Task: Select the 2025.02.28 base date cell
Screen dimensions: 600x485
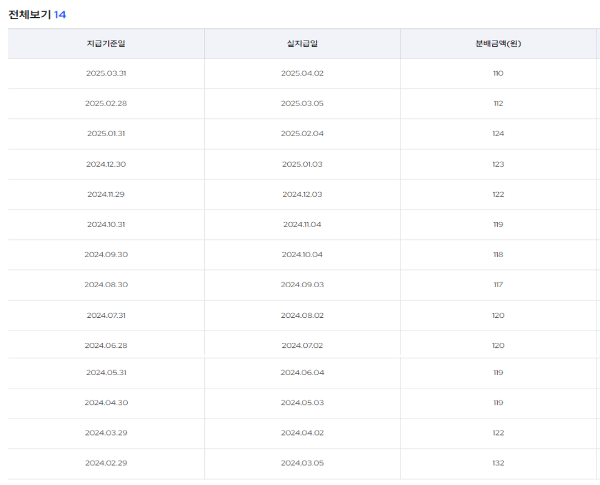Action: (106, 103)
